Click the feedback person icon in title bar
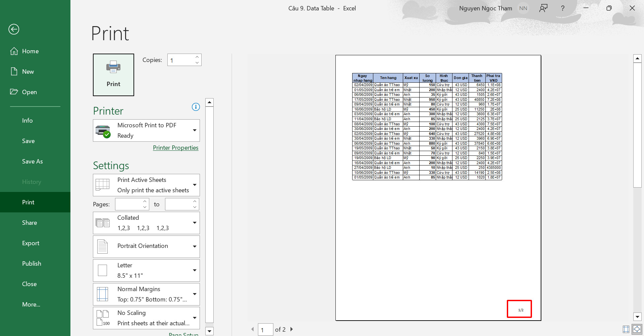 tap(543, 8)
